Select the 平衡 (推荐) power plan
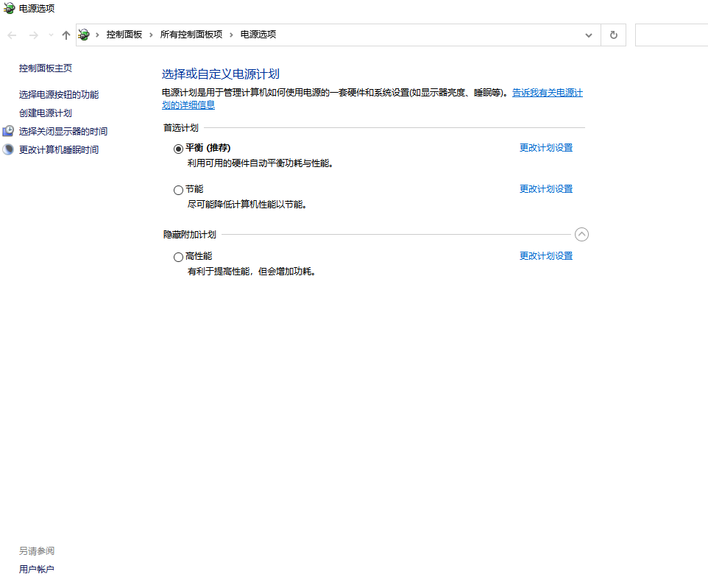Screen dimensions: 708x588 tap(178, 148)
